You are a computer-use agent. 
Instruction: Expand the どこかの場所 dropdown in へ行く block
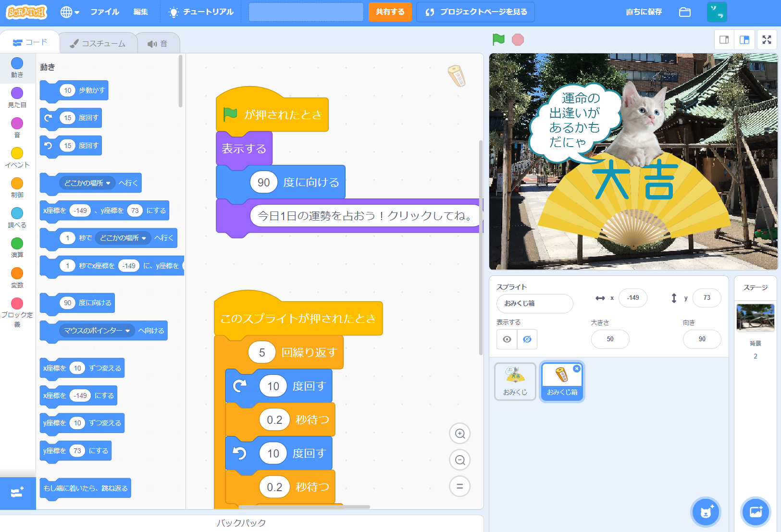tap(108, 183)
